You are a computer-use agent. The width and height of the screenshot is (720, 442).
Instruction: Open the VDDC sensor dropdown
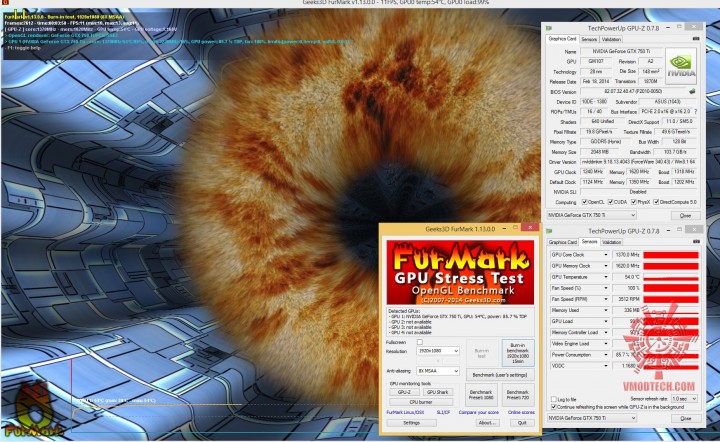(x=606, y=366)
